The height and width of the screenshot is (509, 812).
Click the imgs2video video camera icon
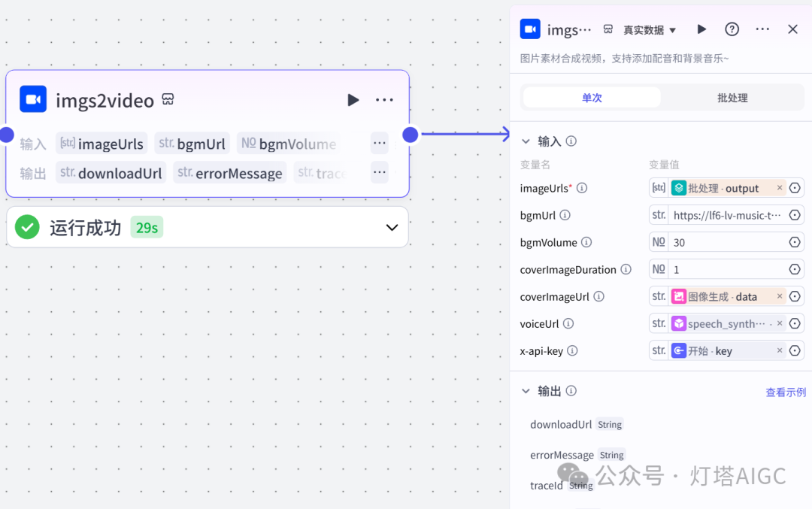click(x=32, y=98)
